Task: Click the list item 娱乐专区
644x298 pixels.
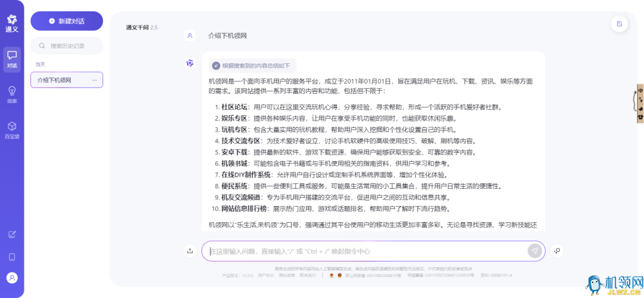Action: click(x=234, y=118)
